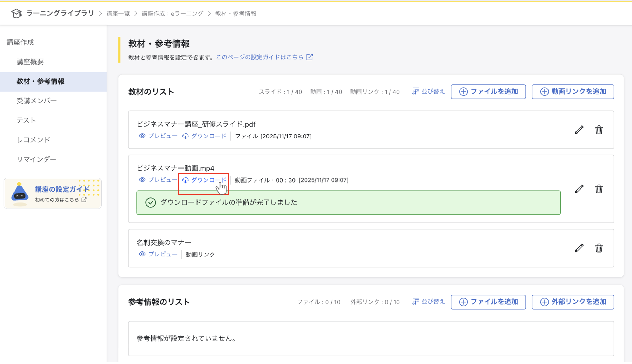Click the download cloud icon for the PDF
The image size is (632, 364).
pyautogui.click(x=185, y=136)
